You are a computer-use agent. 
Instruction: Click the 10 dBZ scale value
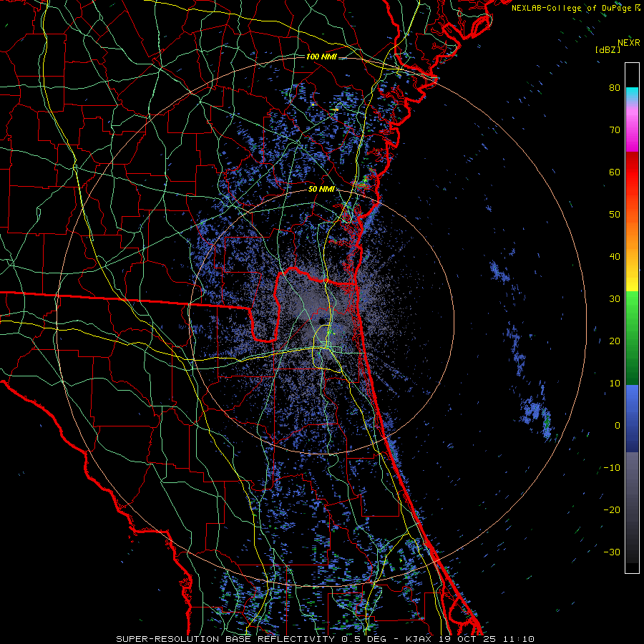coord(615,384)
